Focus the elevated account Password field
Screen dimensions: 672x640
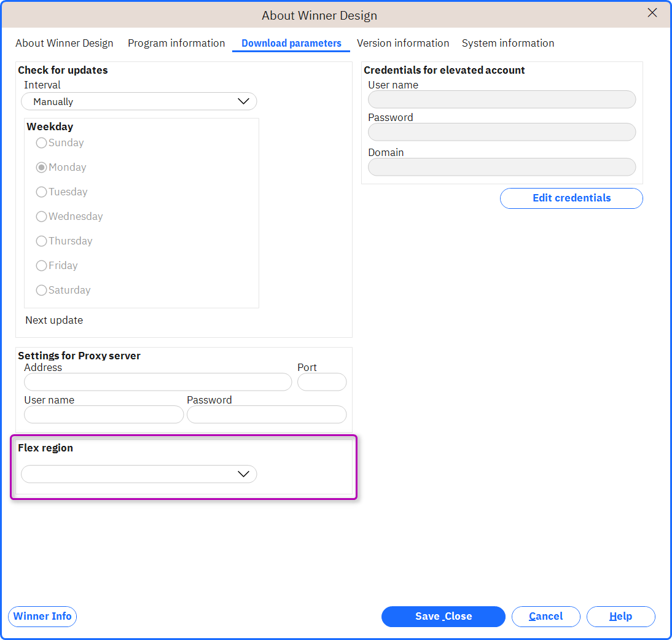click(x=502, y=132)
